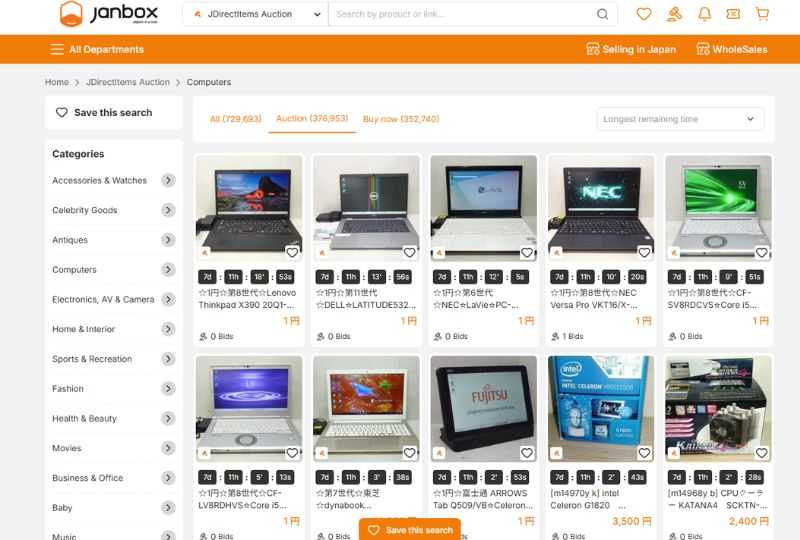Select Movies category text
The height and width of the screenshot is (540, 800).
67,448
